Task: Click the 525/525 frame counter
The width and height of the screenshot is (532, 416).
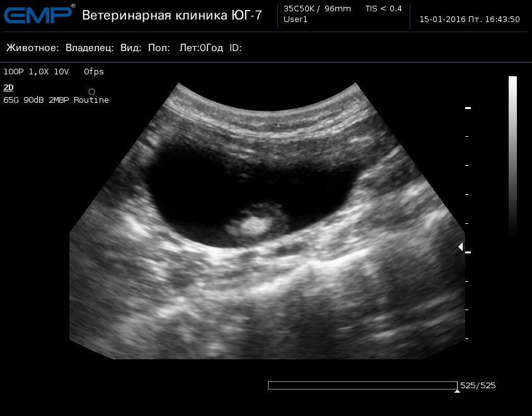Action: [478, 386]
